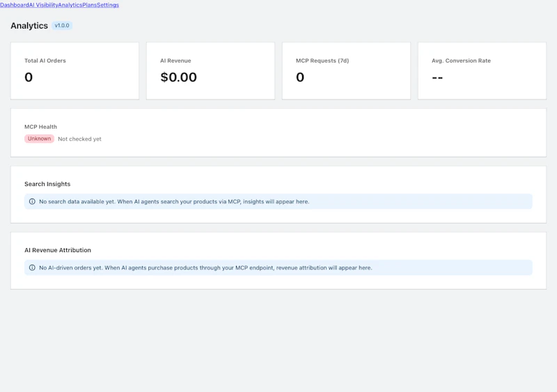This screenshot has width=557, height=392.
Task: Click the Search Insights heading
Action: click(47, 184)
